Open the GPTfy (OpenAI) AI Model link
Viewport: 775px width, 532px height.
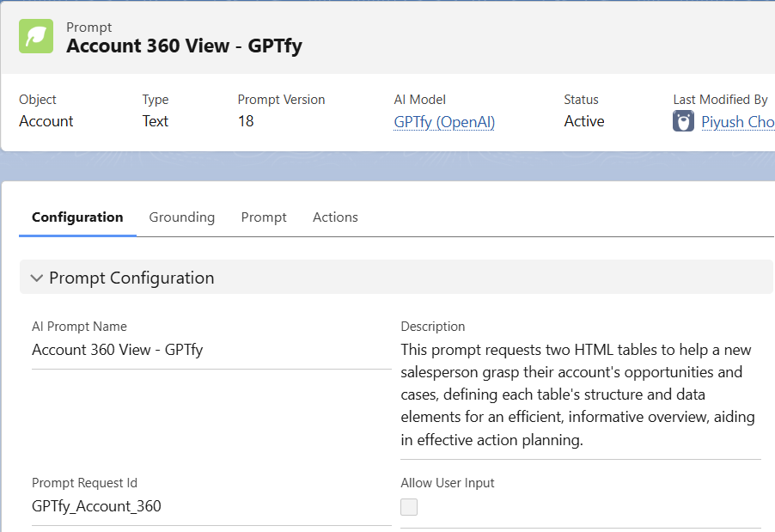click(x=444, y=122)
